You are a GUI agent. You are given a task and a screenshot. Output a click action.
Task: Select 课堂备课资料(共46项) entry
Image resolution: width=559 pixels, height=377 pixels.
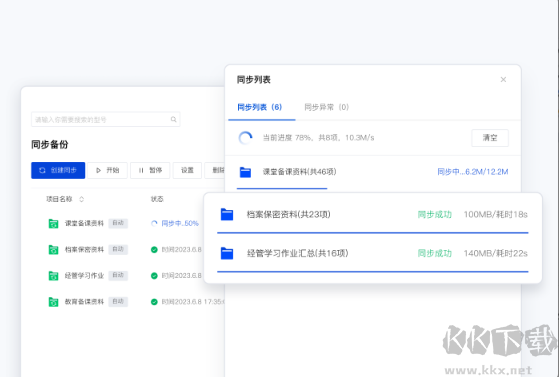(299, 172)
